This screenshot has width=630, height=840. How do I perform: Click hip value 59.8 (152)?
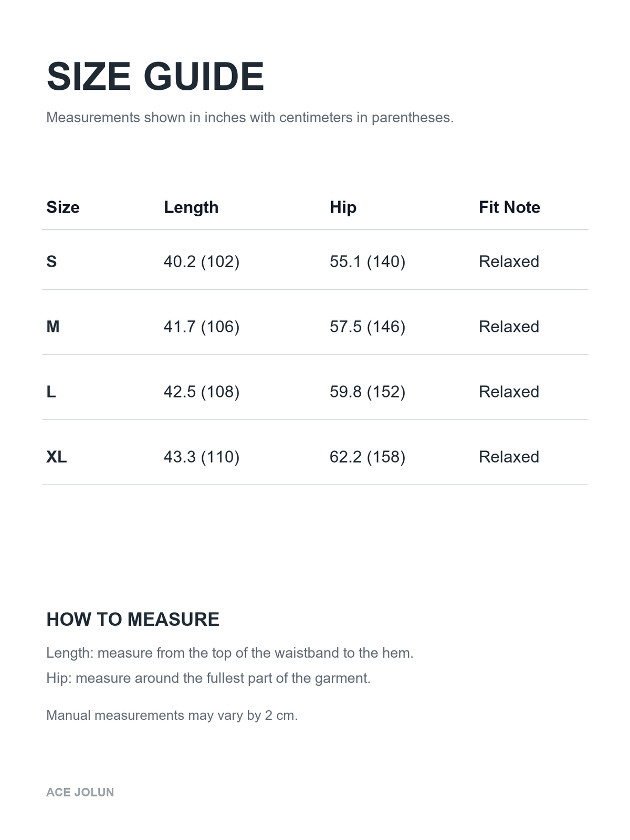coord(367,392)
